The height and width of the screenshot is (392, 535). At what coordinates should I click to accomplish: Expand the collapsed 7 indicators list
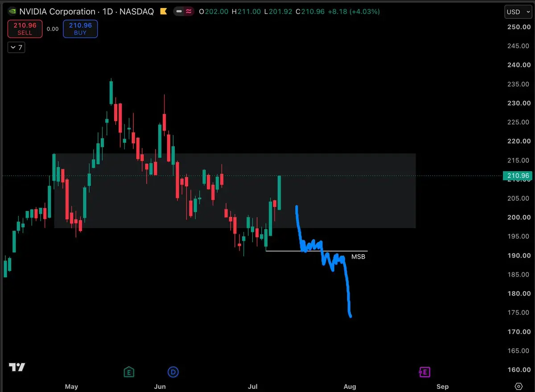point(16,47)
